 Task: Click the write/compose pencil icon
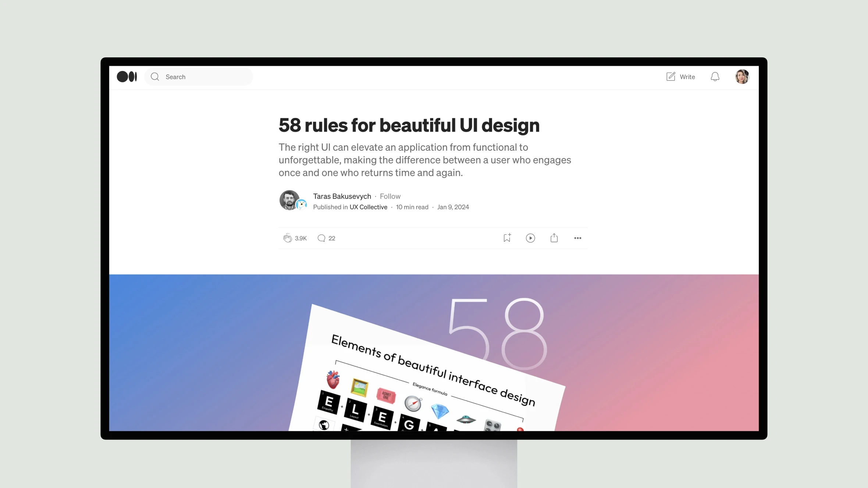point(670,76)
